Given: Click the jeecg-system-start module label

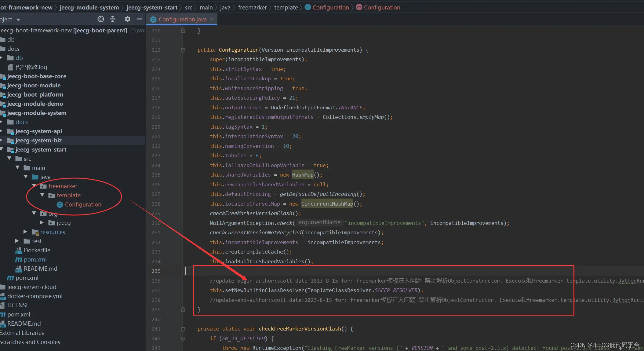Looking at the screenshot, I should [x=40, y=149].
